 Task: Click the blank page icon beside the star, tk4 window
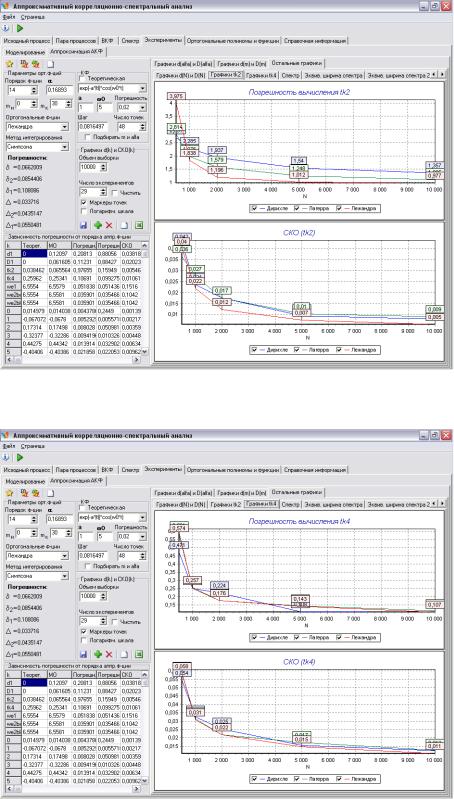coord(50,493)
